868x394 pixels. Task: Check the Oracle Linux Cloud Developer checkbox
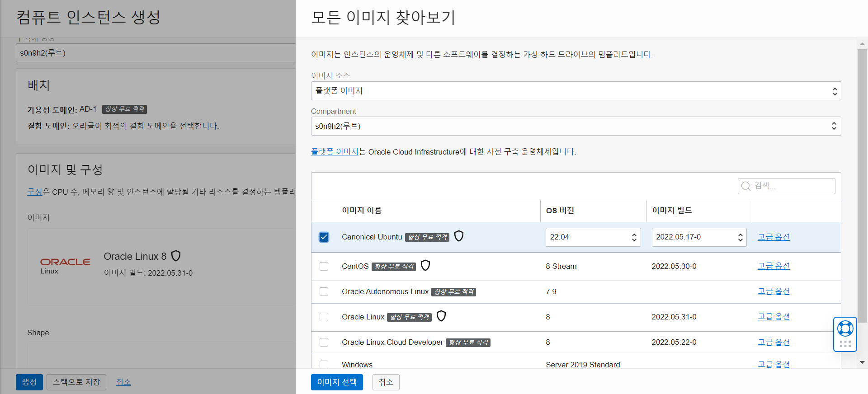(324, 342)
